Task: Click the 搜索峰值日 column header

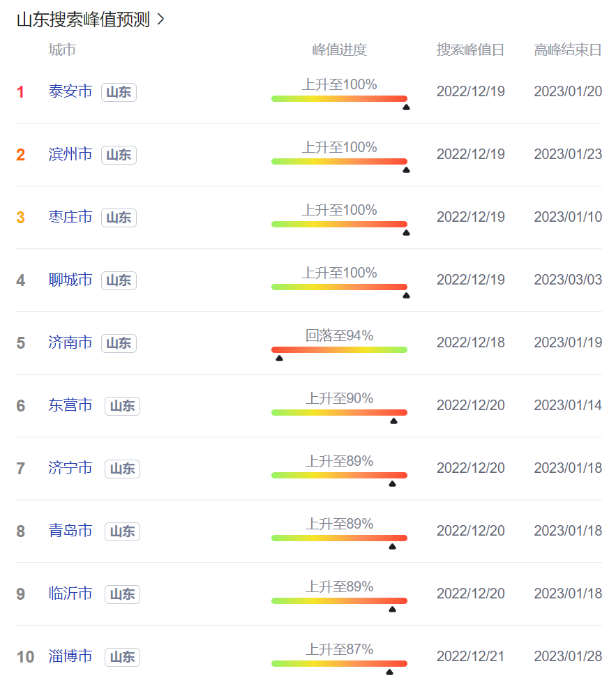Action: 470,50
